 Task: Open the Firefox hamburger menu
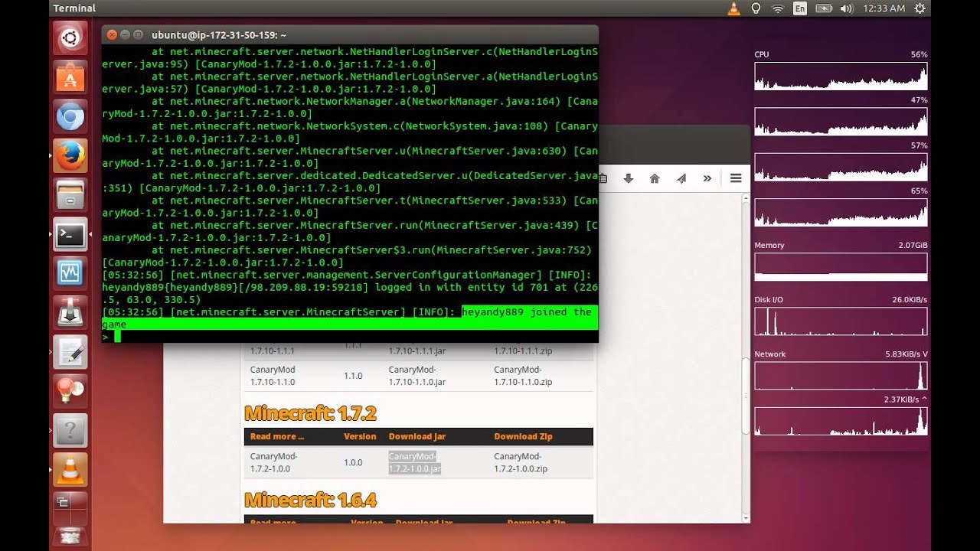point(736,178)
